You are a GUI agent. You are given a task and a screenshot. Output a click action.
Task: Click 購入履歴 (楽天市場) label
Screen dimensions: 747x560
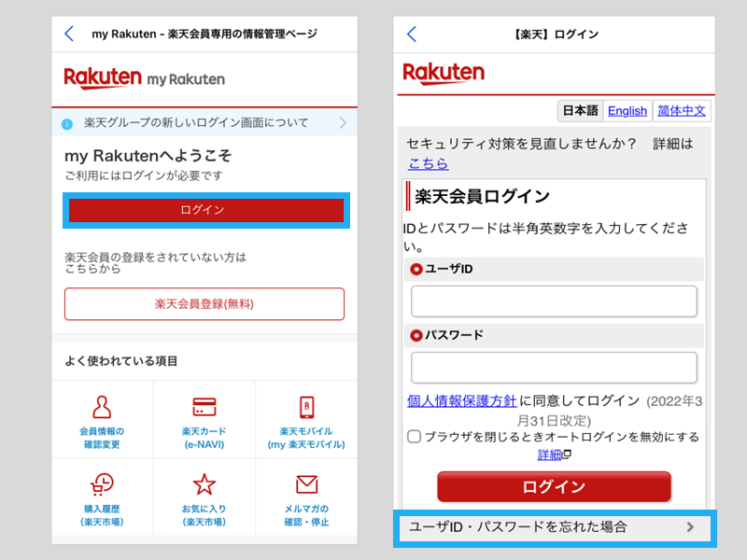[x=102, y=515]
